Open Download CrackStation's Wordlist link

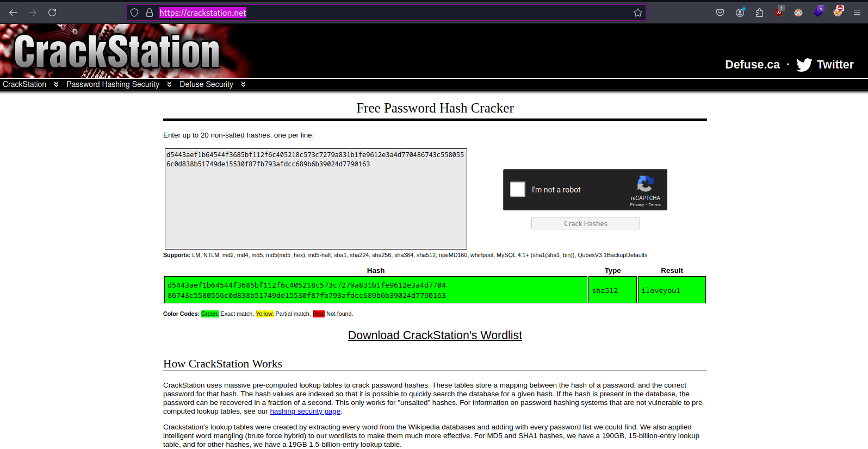pyautogui.click(x=435, y=335)
